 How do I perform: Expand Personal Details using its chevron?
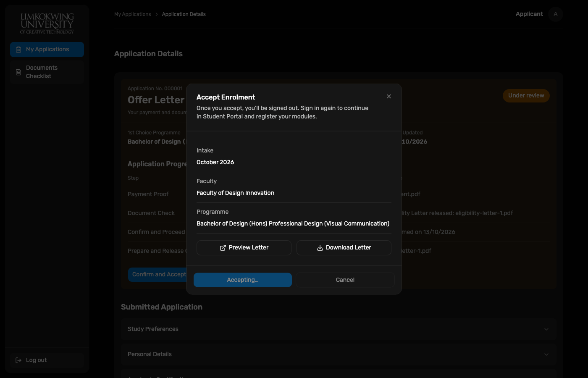click(546, 354)
